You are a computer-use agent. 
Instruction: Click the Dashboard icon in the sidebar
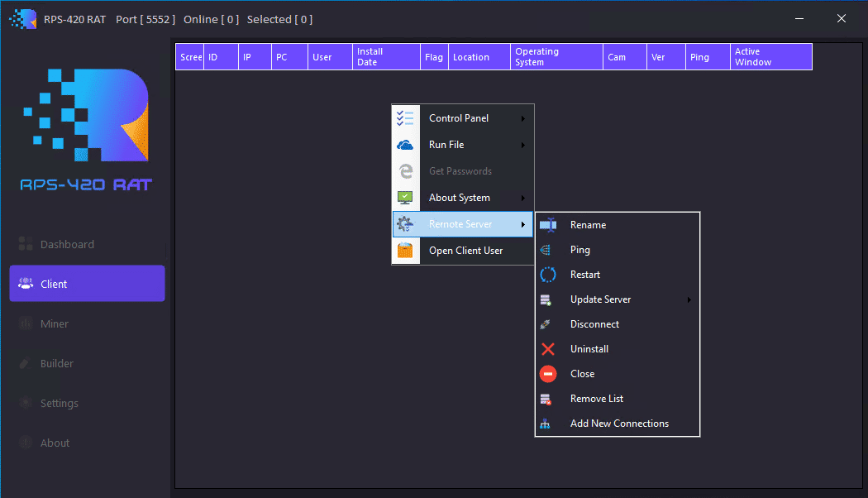[26, 244]
